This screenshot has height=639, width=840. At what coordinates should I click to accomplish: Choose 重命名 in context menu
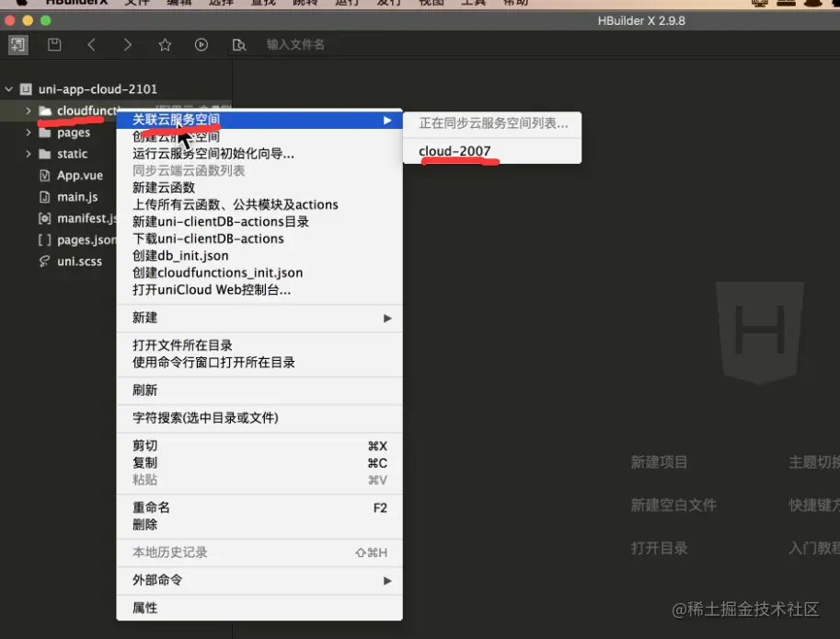coord(259,507)
